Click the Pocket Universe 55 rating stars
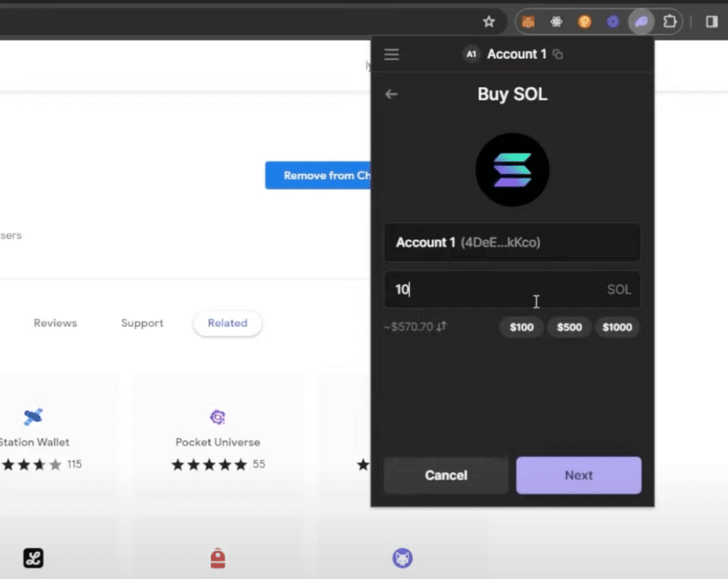 click(209, 465)
